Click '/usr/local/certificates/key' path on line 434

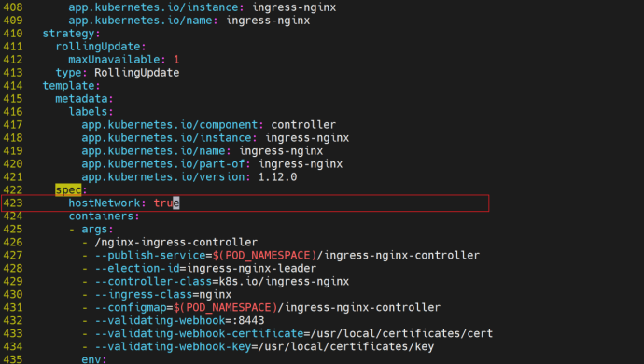coord(346,347)
